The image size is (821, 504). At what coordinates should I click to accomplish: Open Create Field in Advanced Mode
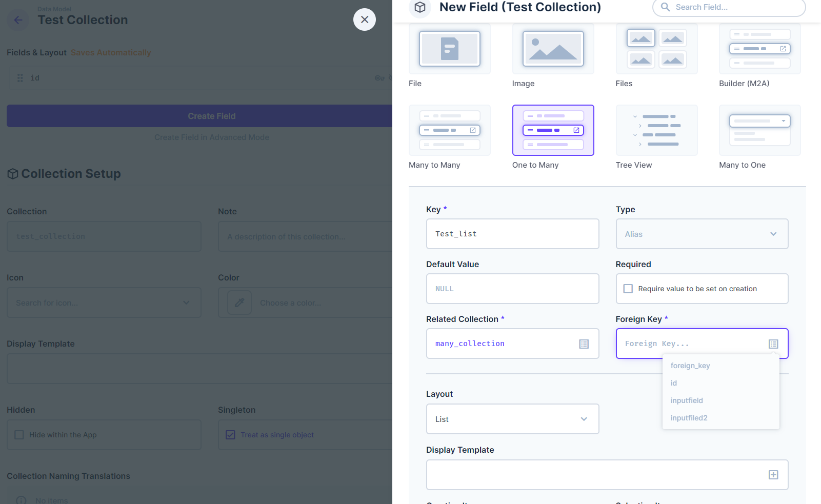point(211,137)
